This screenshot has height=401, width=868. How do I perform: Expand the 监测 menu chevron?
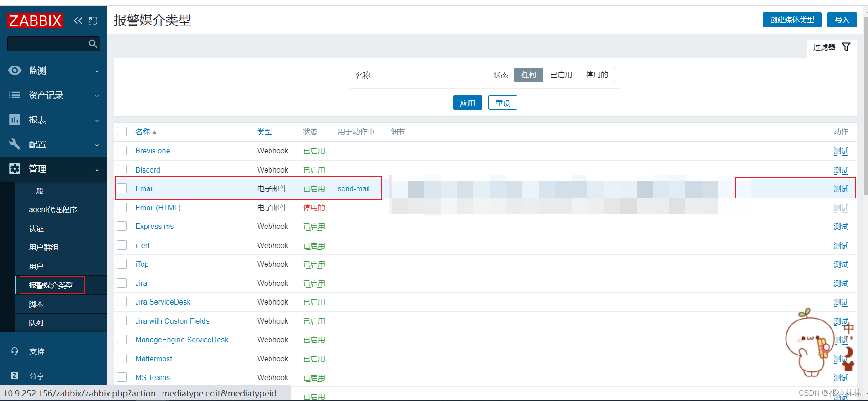tap(97, 71)
